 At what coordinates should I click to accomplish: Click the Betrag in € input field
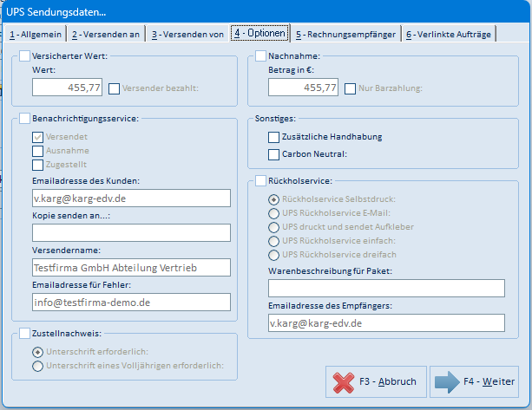tap(304, 88)
